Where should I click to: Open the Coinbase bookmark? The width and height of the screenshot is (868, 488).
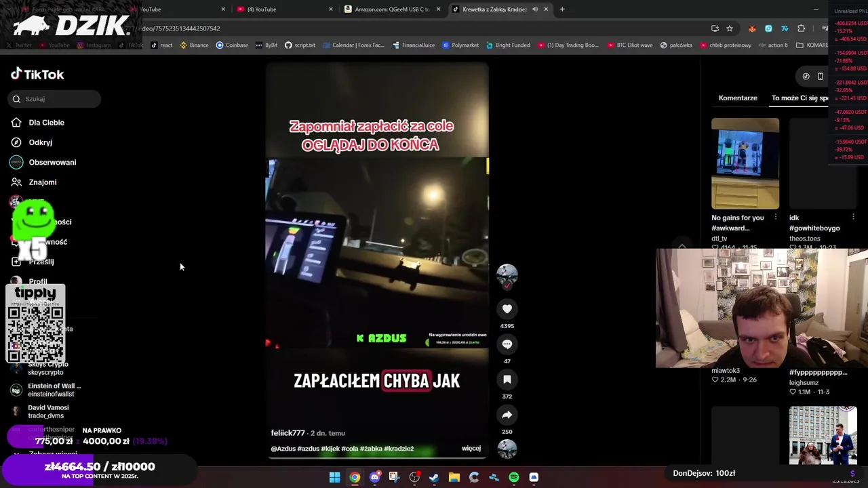(232, 45)
